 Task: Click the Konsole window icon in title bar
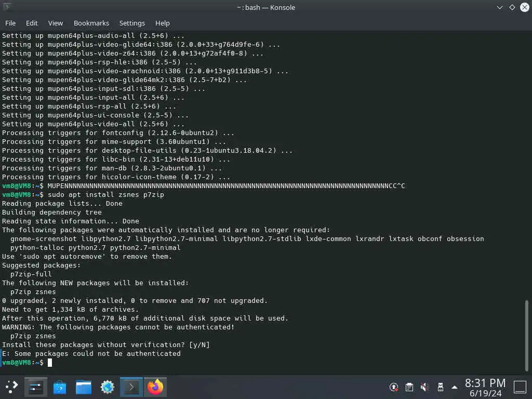coord(6,6)
